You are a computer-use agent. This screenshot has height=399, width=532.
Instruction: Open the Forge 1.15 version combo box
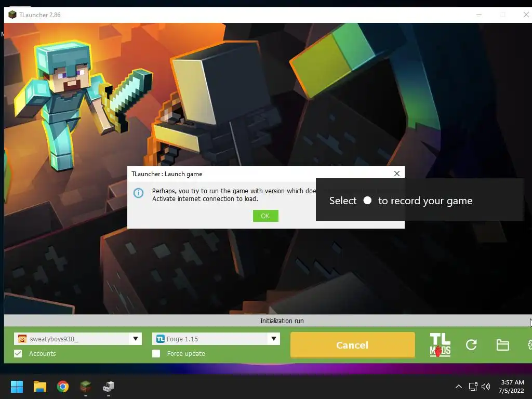point(216,339)
